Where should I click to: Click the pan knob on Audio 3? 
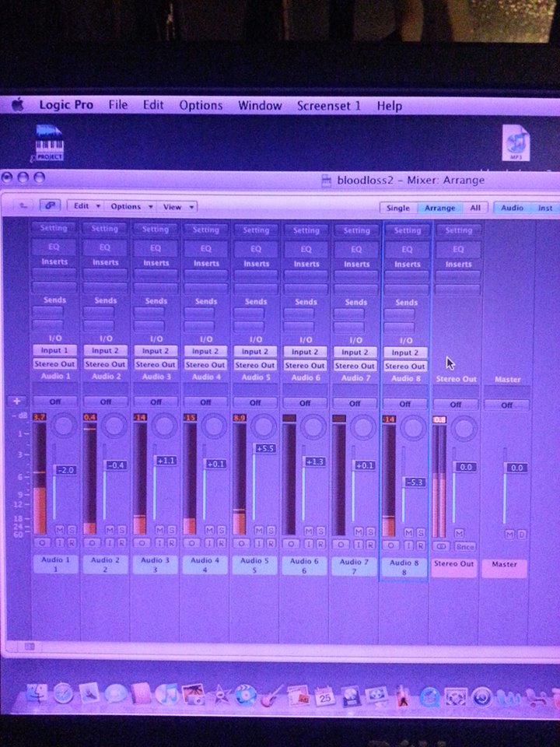(164, 426)
